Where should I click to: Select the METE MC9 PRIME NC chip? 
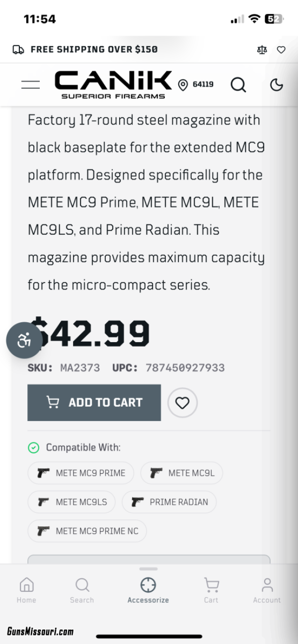tap(87, 531)
